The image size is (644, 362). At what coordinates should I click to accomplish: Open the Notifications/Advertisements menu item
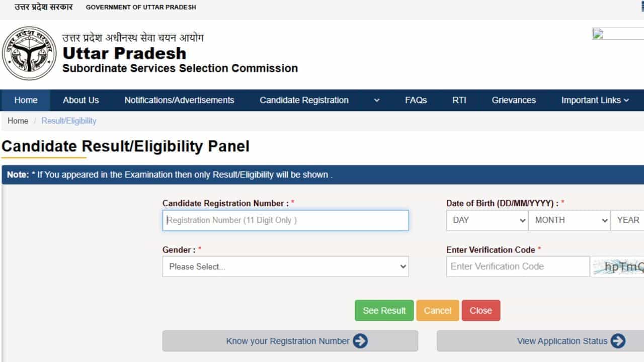pos(179,100)
